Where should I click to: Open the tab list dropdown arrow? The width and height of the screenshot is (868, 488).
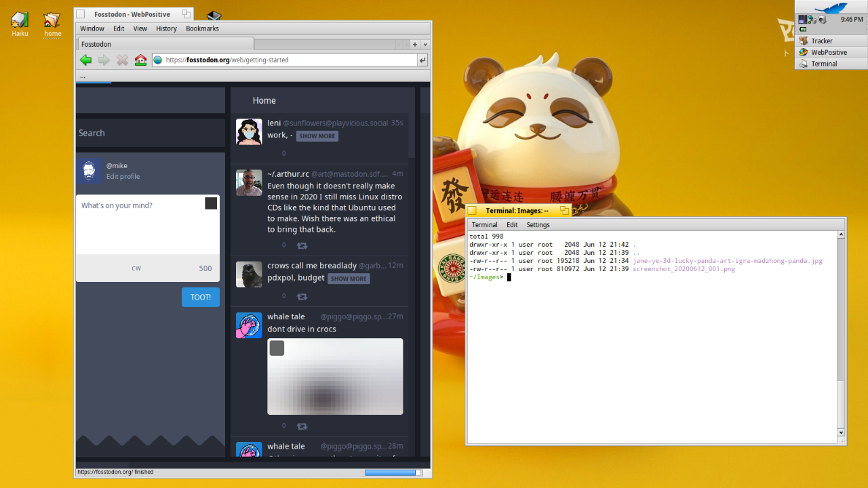pyautogui.click(x=425, y=44)
